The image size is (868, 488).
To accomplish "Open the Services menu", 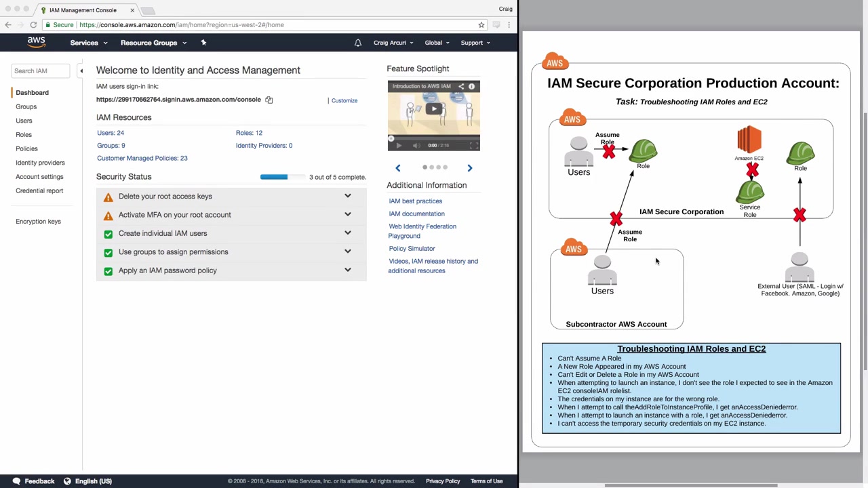I will (88, 43).
